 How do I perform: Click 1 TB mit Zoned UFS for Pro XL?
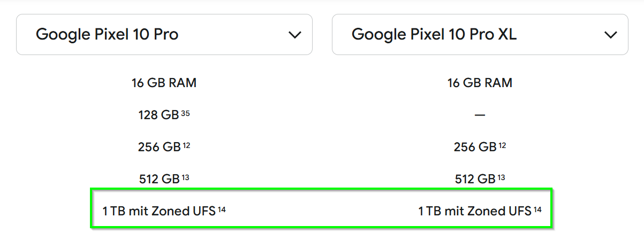(x=475, y=211)
